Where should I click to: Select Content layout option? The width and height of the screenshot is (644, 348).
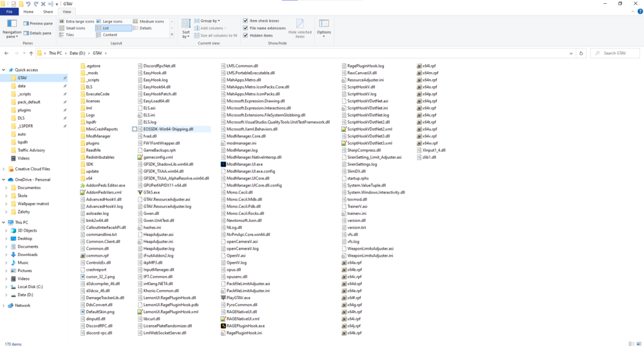(x=113, y=35)
